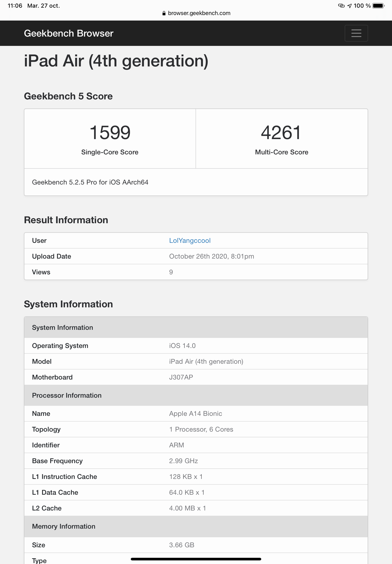Tap the lock icon in address bar
Viewport: 392px width, 564px height.
pyautogui.click(x=164, y=13)
